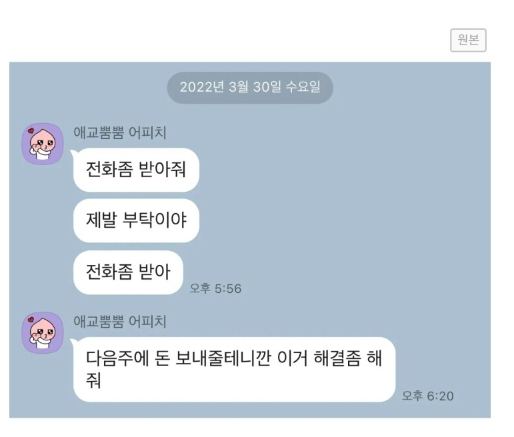Click the first sender name 애교뿜뿜 어피치
The image size is (514, 437).
coord(120,132)
